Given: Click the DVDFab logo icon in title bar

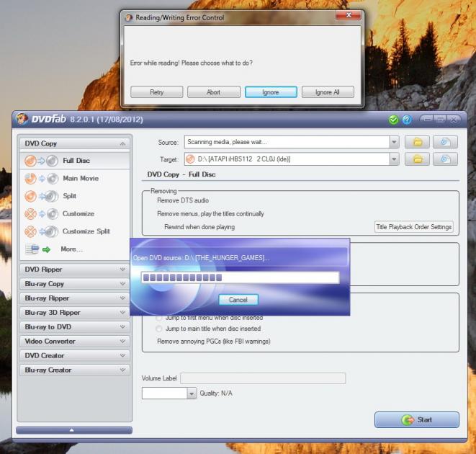Looking at the screenshot, I should tap(22, 119).
